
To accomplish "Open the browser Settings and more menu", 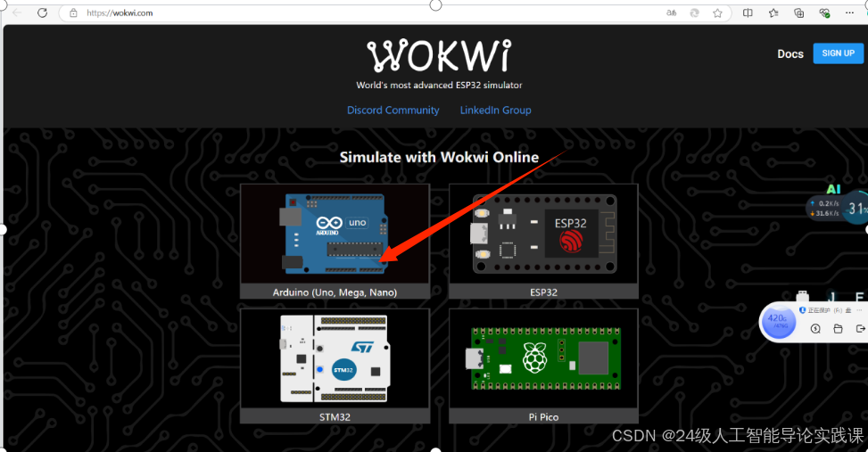I will (x=849, y=12).
